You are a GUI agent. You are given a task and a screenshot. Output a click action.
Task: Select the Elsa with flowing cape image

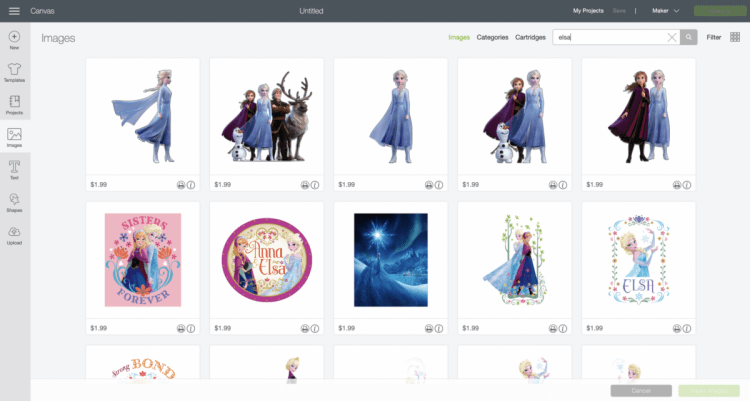click(x=143, y=116)
